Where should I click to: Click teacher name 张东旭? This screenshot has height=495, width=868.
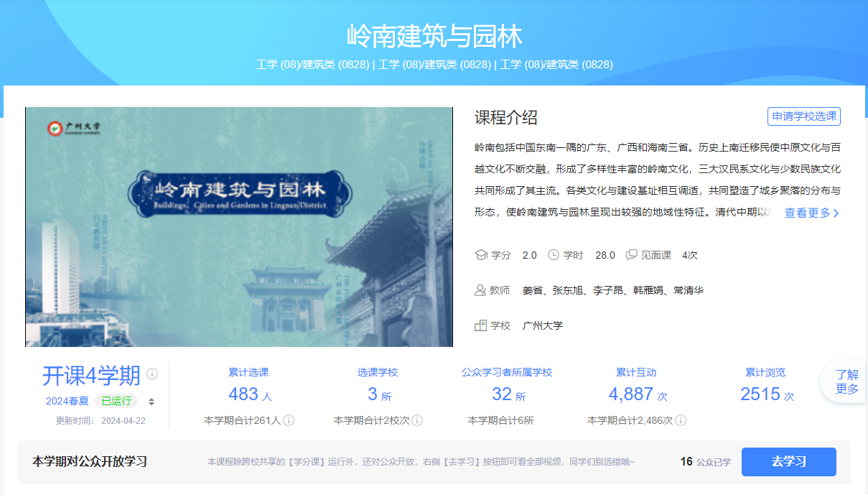pos(568,290)
